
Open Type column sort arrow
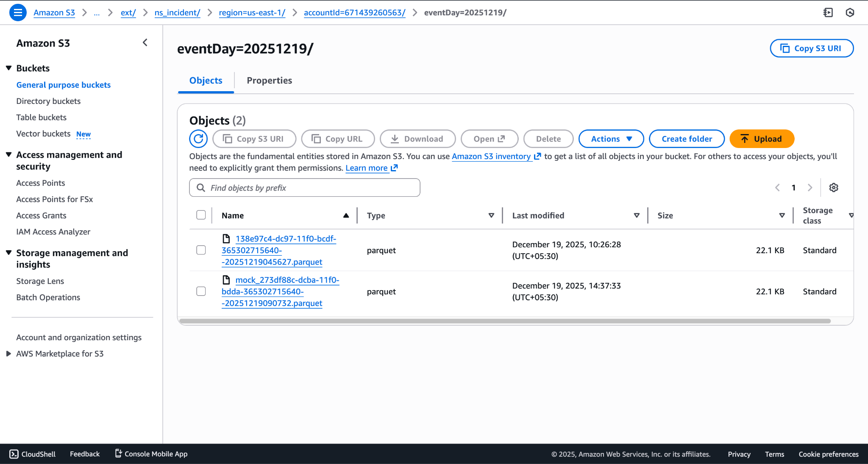(x=491, y=215)
